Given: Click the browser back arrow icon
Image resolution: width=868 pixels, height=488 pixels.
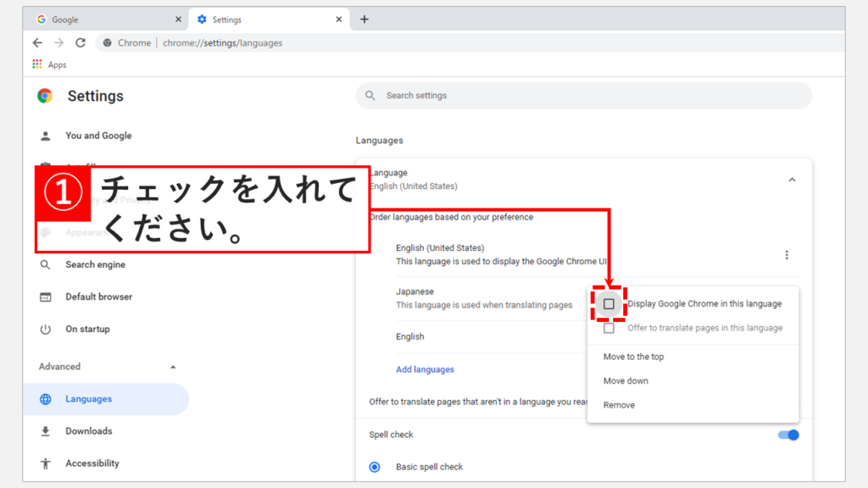Looking at the screenshot, I should (37, 42).
